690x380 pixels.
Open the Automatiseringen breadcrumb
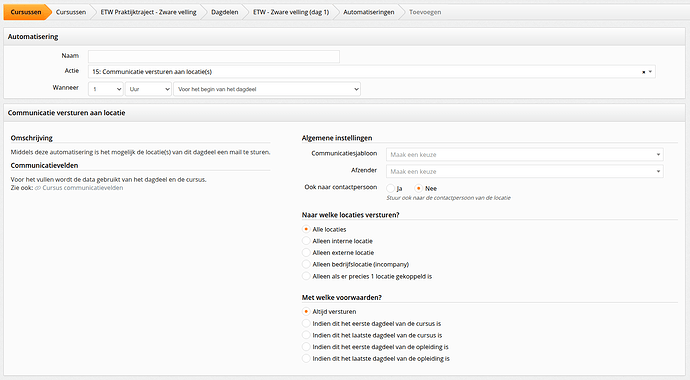(369, 12)
